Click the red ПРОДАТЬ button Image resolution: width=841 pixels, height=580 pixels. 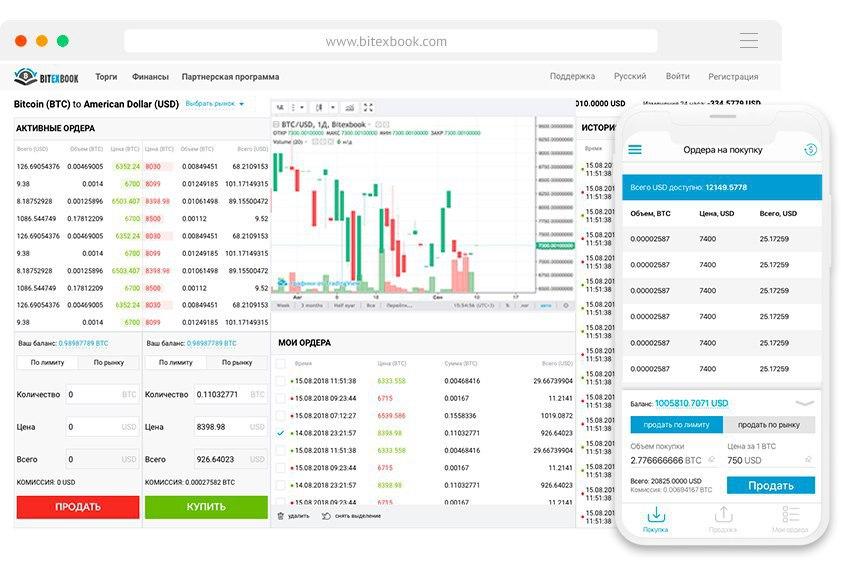tap(78, 506)
